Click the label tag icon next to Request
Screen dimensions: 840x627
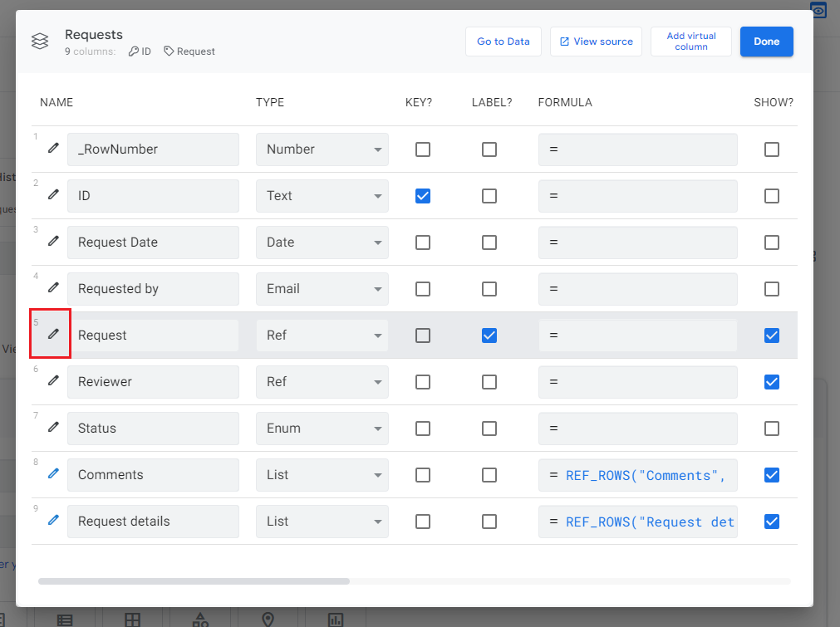pyautogui.click(x=167, y=51)
